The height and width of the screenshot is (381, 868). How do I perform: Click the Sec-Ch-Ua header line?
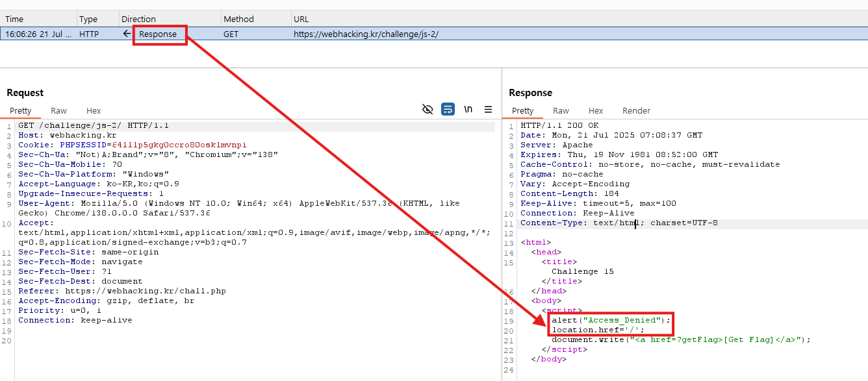click(148, 155)
